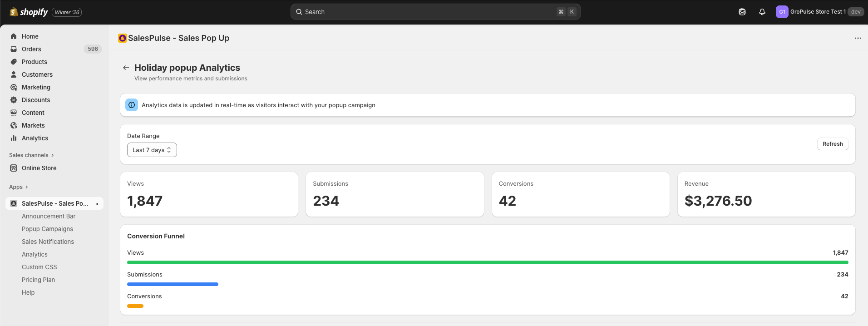The width and height of the screenshot is (868, 326).
Task: Click the Customers person icon
Action: coord(14,74)
